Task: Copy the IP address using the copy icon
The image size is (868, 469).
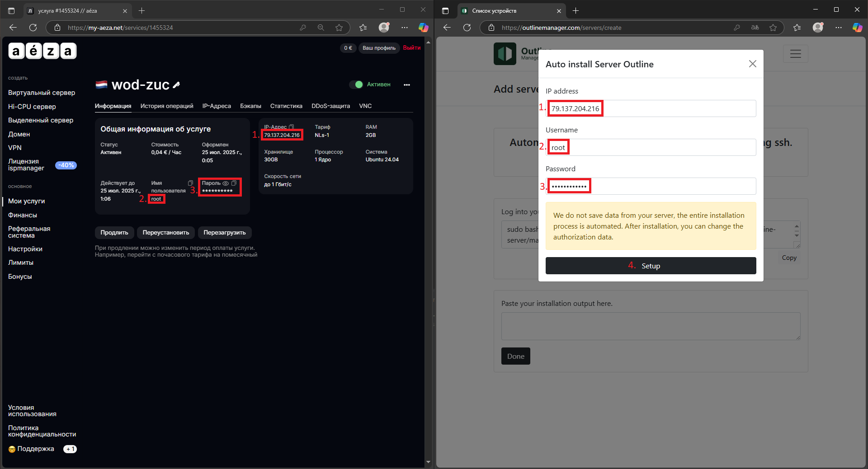Action: click(292, 127)
